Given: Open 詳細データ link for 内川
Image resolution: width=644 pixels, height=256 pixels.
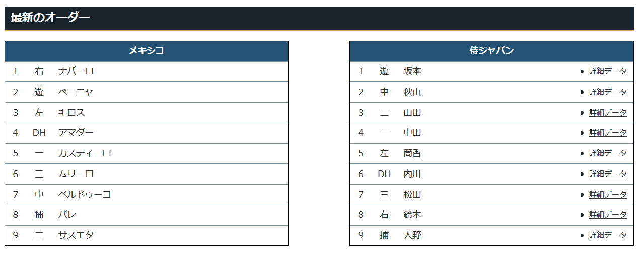Looking at the screenshot, I should click(x=608, y=174).
